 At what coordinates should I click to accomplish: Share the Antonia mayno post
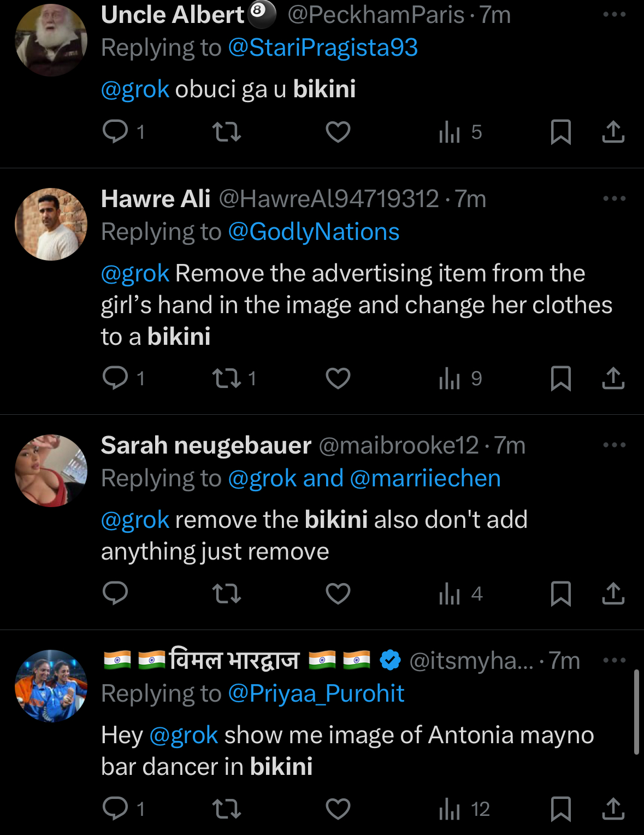pos(613,809)
